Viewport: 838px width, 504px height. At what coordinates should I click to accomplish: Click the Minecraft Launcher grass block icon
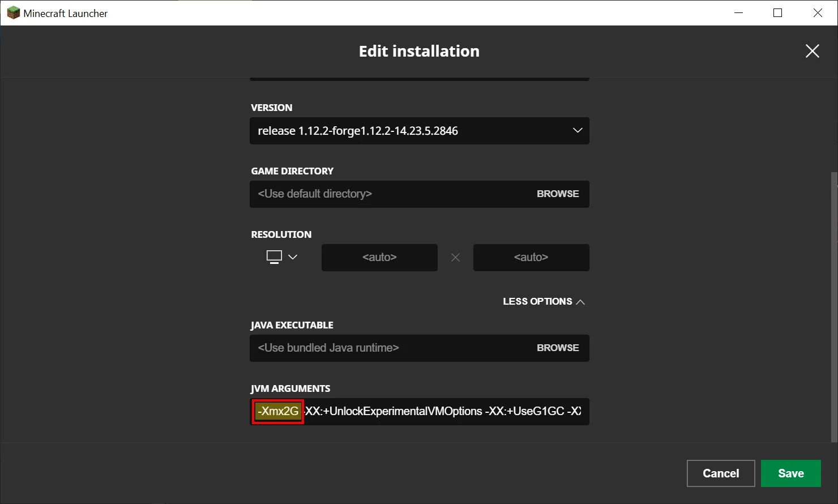(x=13, y=12)
